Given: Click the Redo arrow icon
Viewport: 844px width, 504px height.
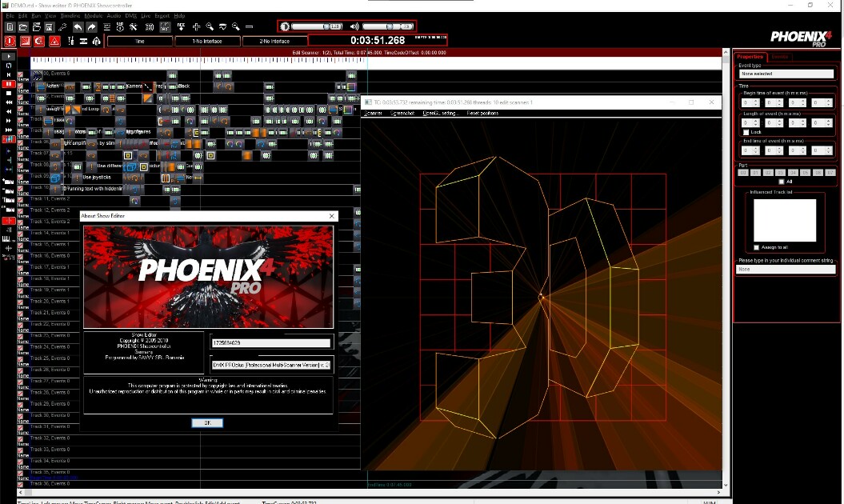Looking at the screenshot, I should coord(91,27).
